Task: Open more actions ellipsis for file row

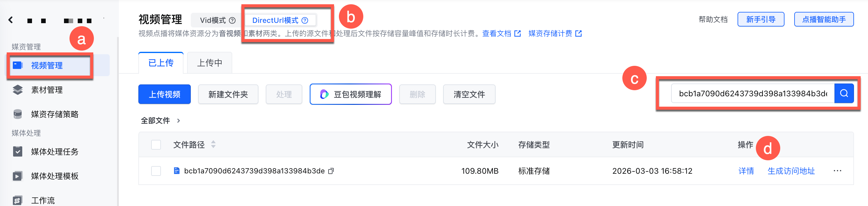Action: pyautogui.click(x=837, y=171)
